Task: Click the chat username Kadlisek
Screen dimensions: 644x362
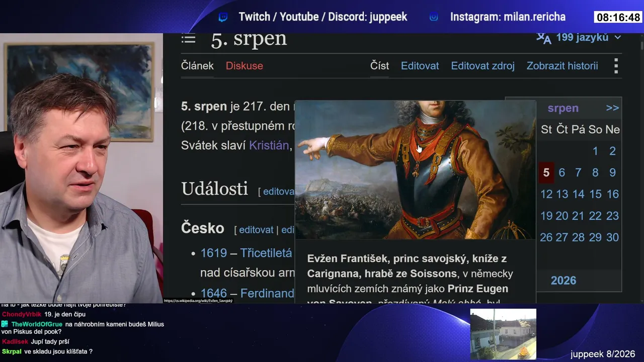Action: pyautogui.click(x=15, y=342)
